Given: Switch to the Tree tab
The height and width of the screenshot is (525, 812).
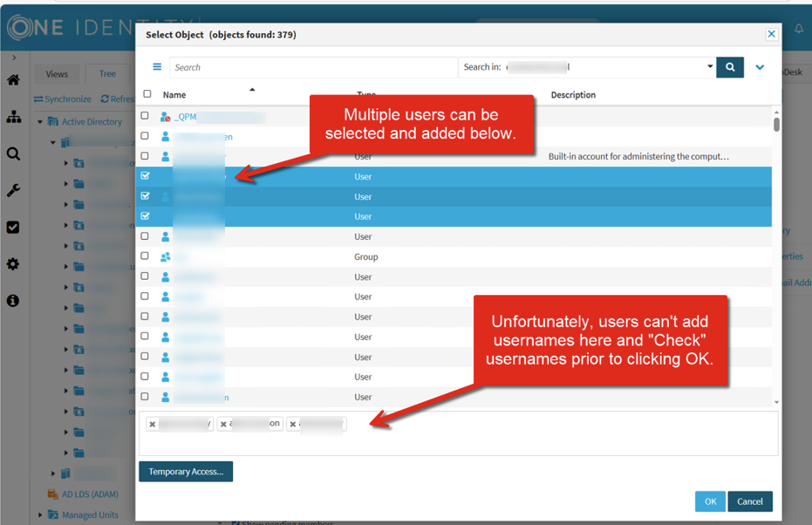Looking at the screenshot, I should (x=107, y=74).
